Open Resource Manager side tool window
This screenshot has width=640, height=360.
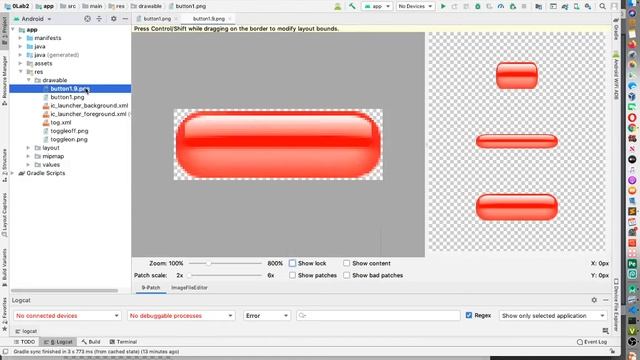tap(4, 80)
